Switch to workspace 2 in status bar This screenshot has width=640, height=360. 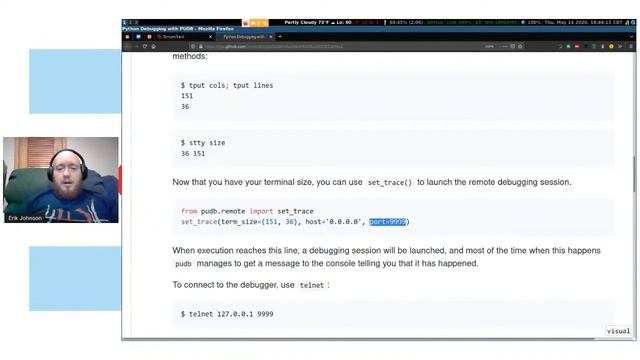[130, 22]
